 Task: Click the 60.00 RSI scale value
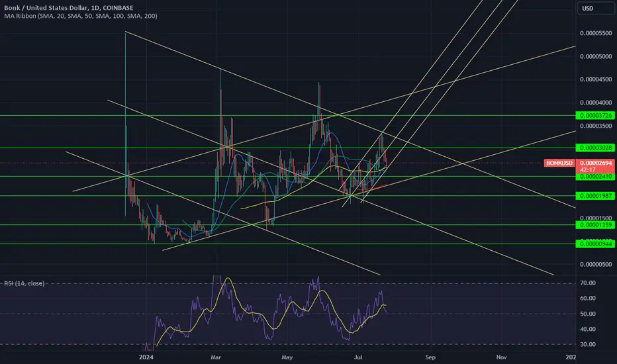click(x=587, y=298)
